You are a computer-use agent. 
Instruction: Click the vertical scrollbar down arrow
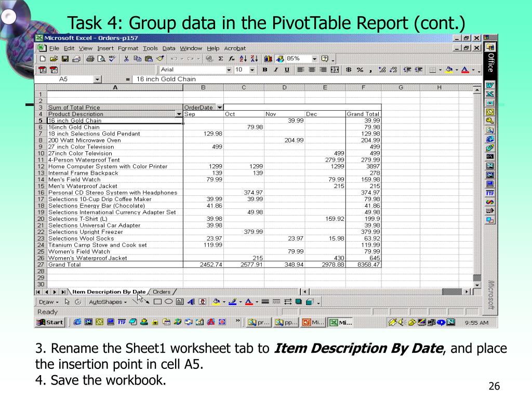[477, 285]
